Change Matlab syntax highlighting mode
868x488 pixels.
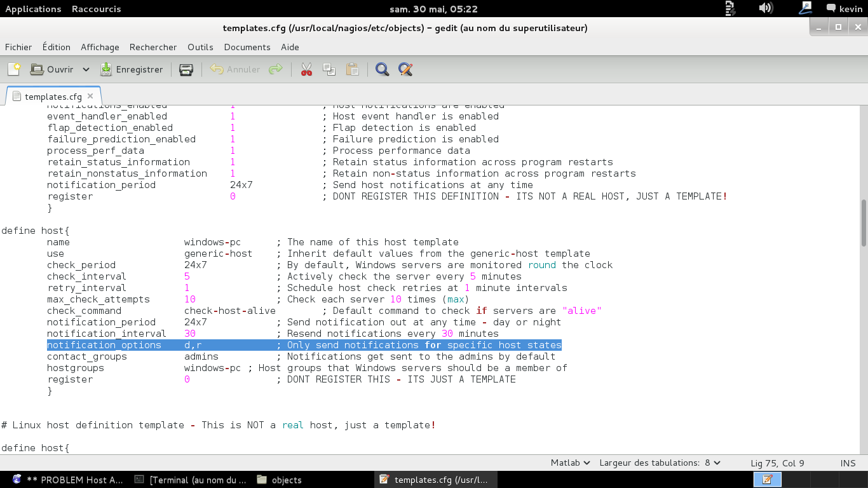tap(570, 463)
